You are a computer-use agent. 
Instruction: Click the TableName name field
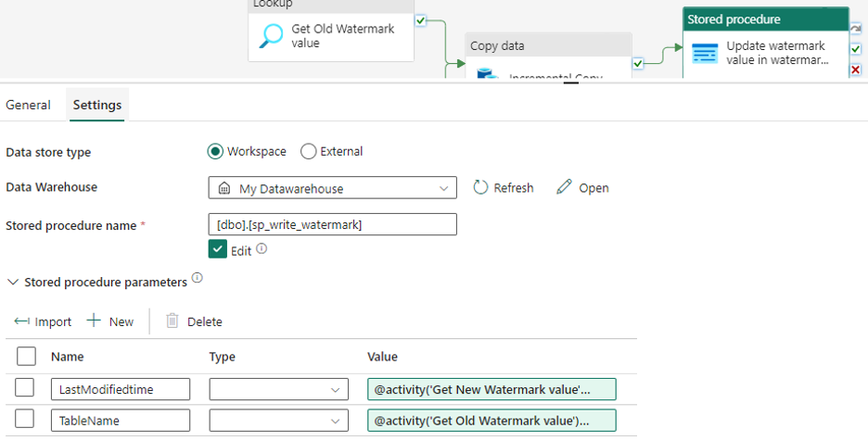[121, 421]
